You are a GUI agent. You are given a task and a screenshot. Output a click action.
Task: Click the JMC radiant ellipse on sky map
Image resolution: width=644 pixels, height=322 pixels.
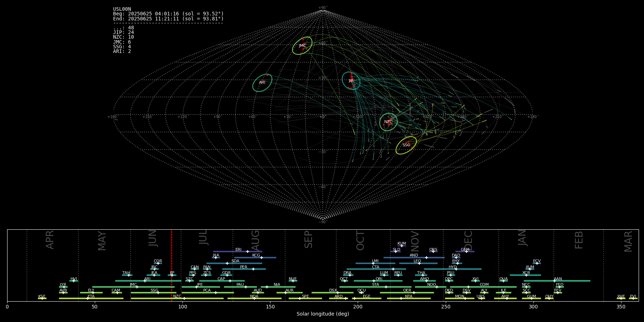[x=302, y=46]
